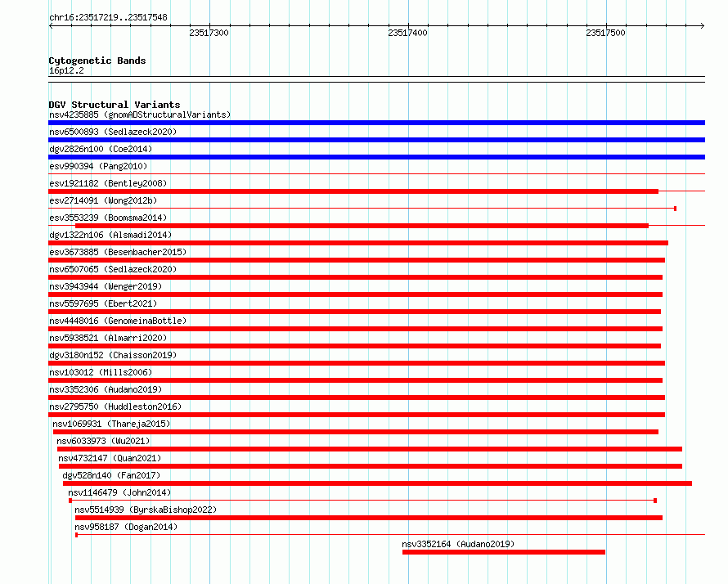Select nsv5514939 (ByrskaBishop2022) label
This screenshot has height=584, width=728.
146,510
